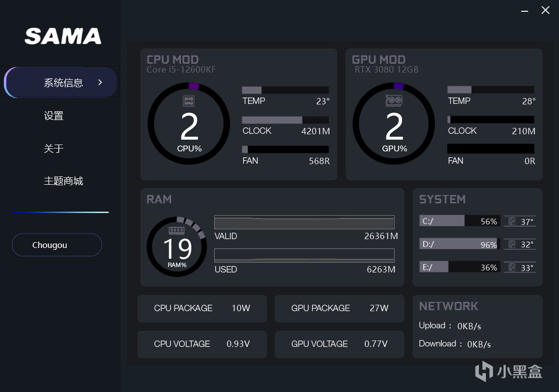Click the Upload speed 0KB/s line
Image resolution: width=559 pixels, height=392 pixels.
(450, 326)
